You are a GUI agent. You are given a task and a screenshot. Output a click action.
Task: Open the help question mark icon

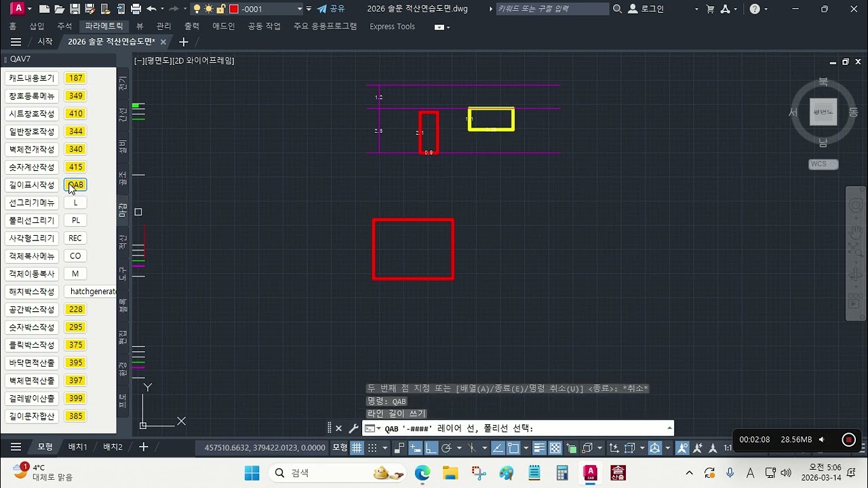pyautogui.click(x=755, y=9)
